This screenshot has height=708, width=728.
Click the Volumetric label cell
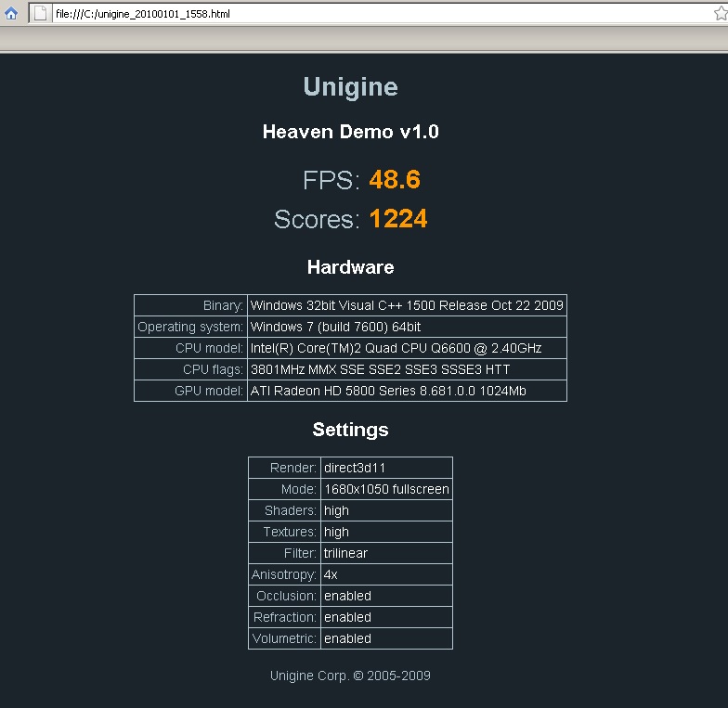click(x=284, y=638)
